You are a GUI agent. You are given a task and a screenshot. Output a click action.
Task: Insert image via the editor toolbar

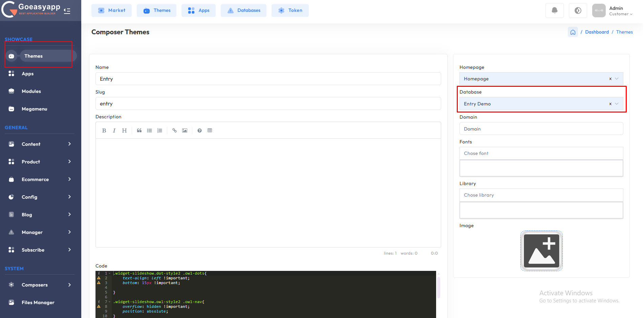pyautogui.click(x=185, y=131)
